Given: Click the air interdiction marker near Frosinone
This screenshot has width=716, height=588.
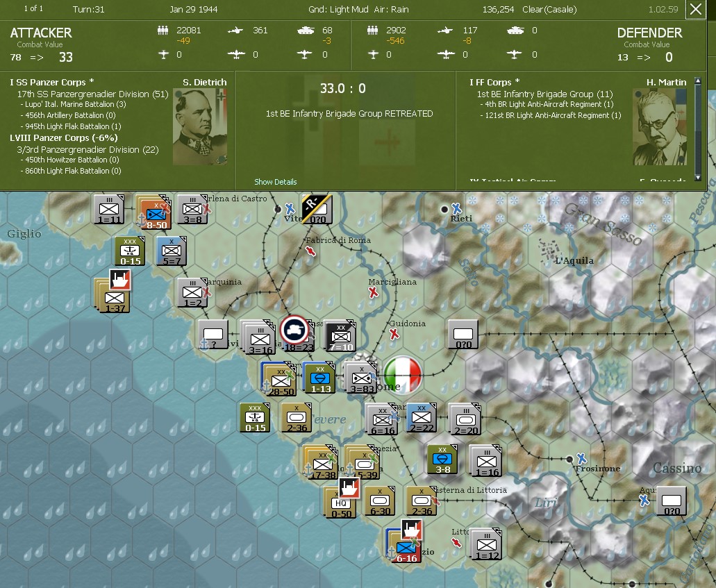Looking at the screenshot, I should (581, 457).
